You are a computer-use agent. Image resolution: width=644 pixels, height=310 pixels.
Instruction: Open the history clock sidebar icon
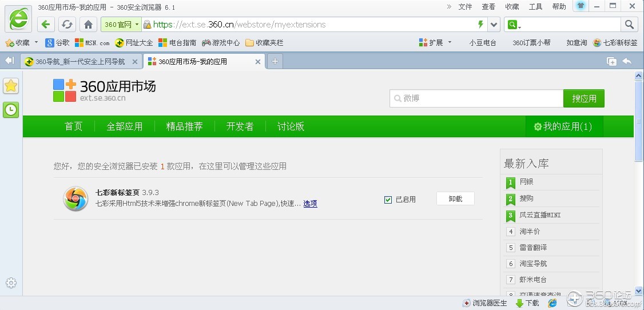[x=11, y=110]
